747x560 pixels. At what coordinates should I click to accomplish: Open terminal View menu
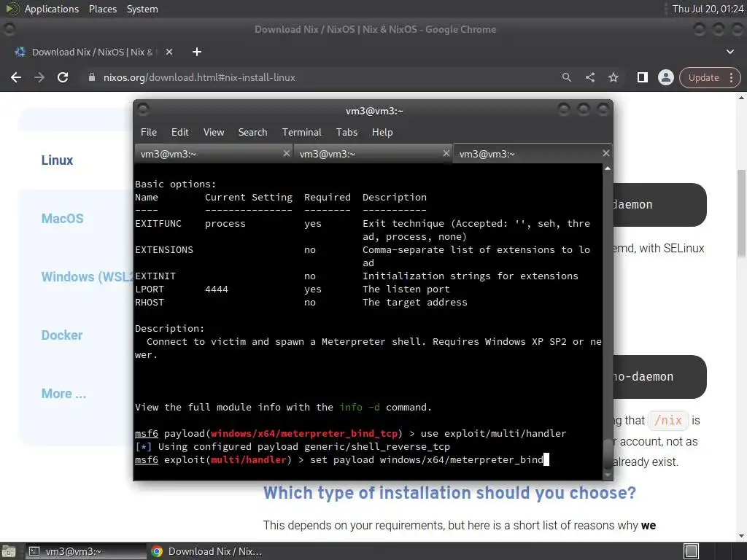(x=214, y=132)
